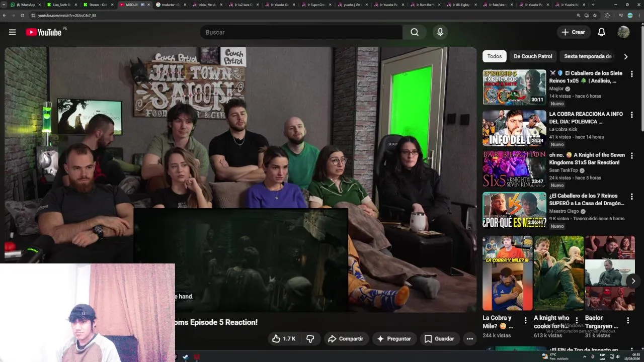
Task: Select the 'Sexta temporada de' chip
Action: click(x=587, y=56)
